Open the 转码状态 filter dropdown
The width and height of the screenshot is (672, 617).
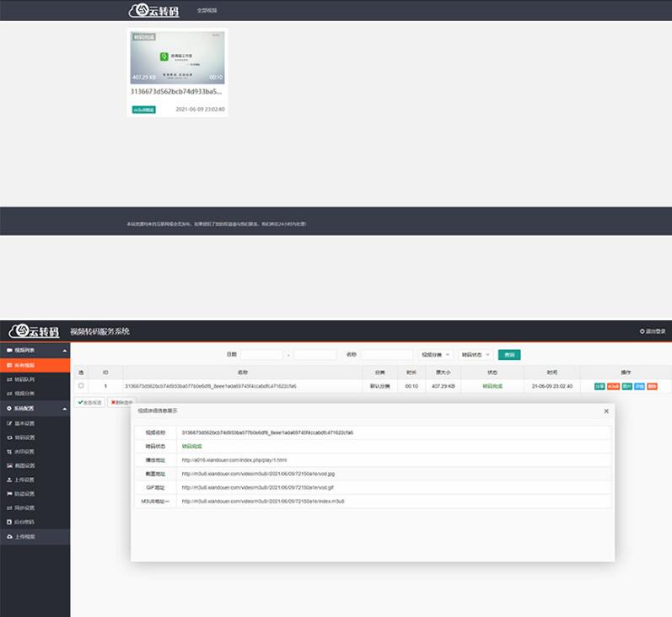(476, 355)
